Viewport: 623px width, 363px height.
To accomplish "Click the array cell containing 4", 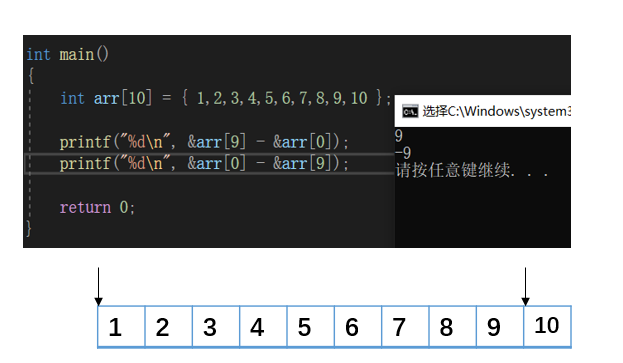I will click(263, 326).
